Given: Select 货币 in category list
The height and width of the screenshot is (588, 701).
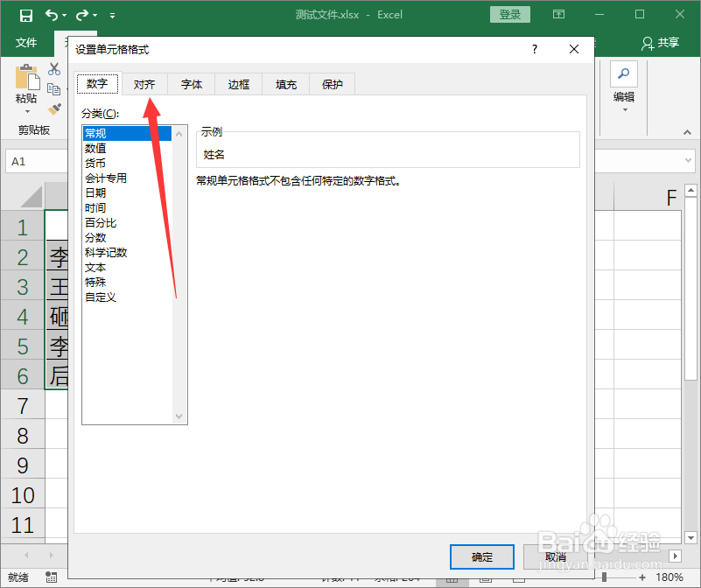Looking at the screenshot, I should [x=127, y=164].
